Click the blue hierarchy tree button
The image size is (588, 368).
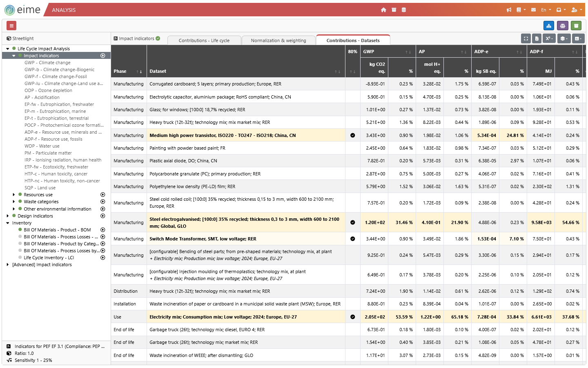coord(549,26)
